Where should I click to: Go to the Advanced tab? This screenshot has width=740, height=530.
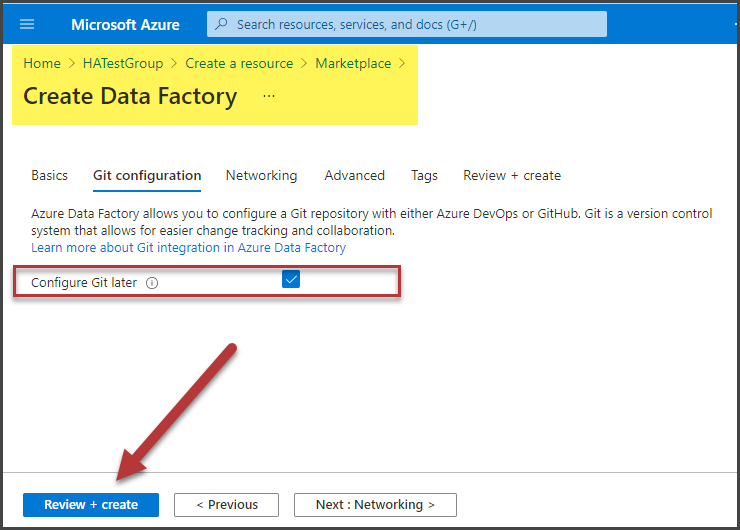coord(354,176)
